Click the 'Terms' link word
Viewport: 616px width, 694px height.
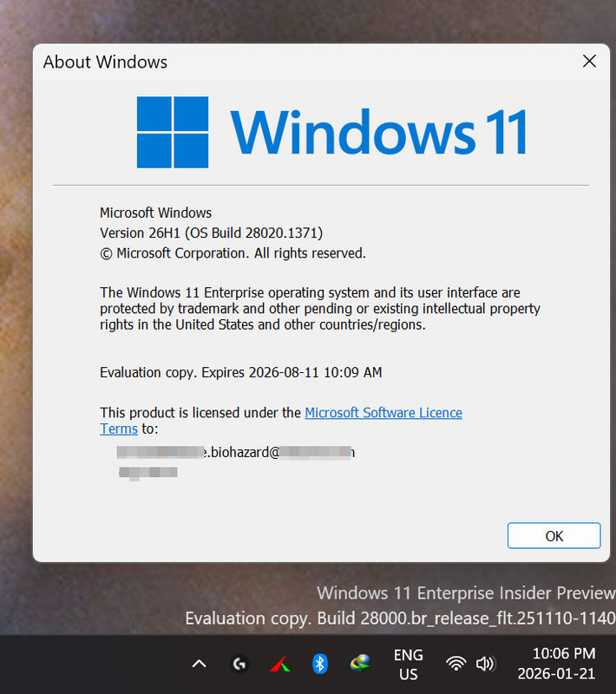tap(119, 429)
